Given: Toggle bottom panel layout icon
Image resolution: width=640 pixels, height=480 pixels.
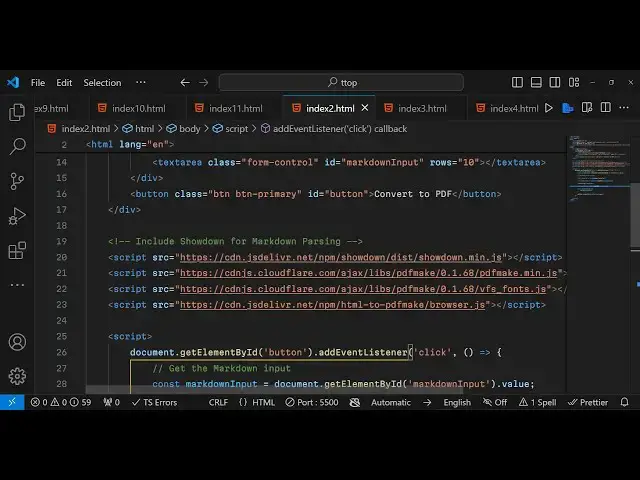Looking at the screenshot, I should coord(536,82).
